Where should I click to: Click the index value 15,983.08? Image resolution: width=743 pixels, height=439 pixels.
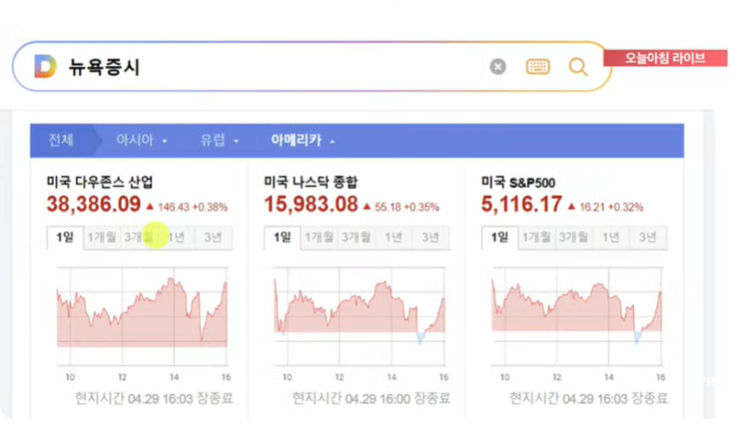[311, 204]
